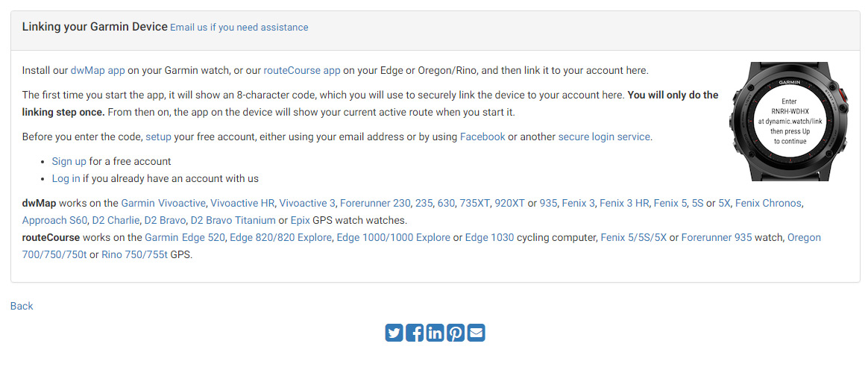The width and height of the screenshot is (868, 367).
Task: Share page via email envelope icon
Action: tap(476, 333)
